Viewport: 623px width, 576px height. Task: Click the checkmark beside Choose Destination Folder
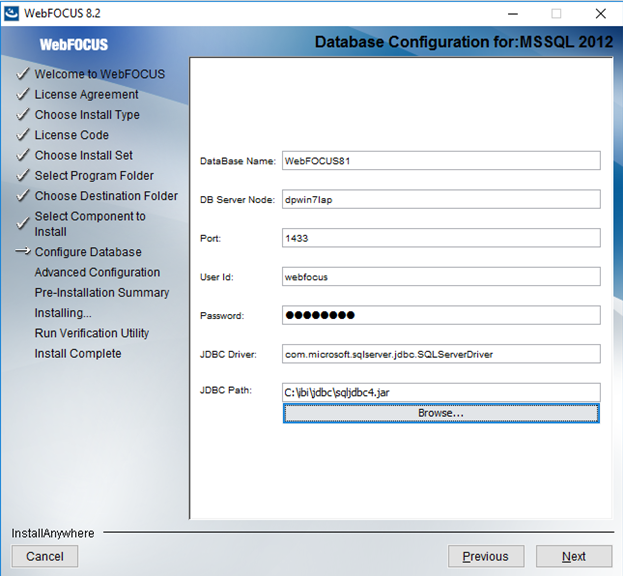[x=23, y=195]
